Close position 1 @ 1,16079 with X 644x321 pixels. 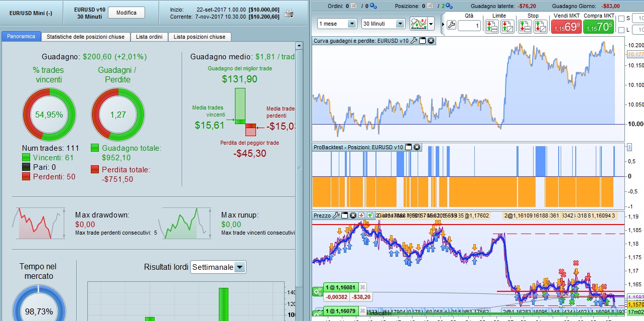point(362,312)
